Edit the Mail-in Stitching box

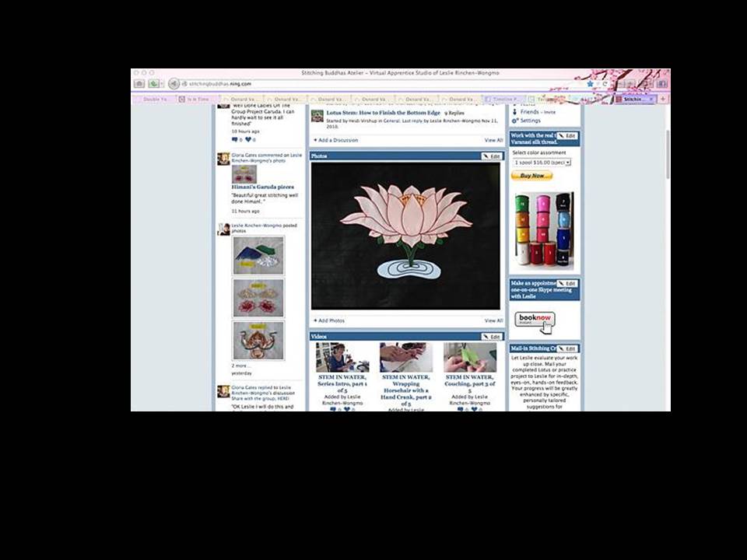point(567,348)
